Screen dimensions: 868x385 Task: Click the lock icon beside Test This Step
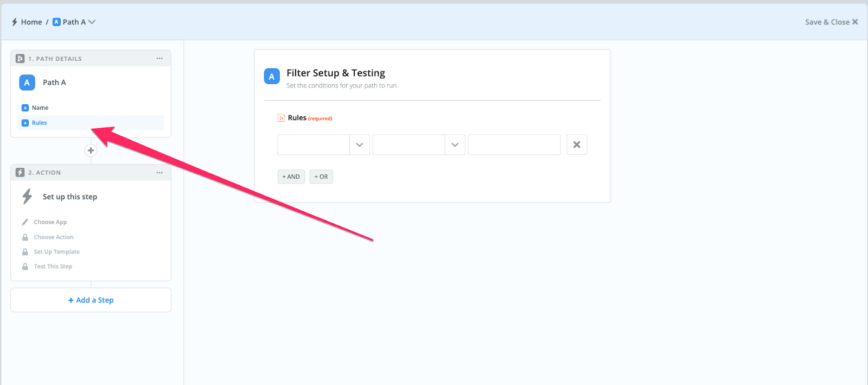[x=25, y=267]
